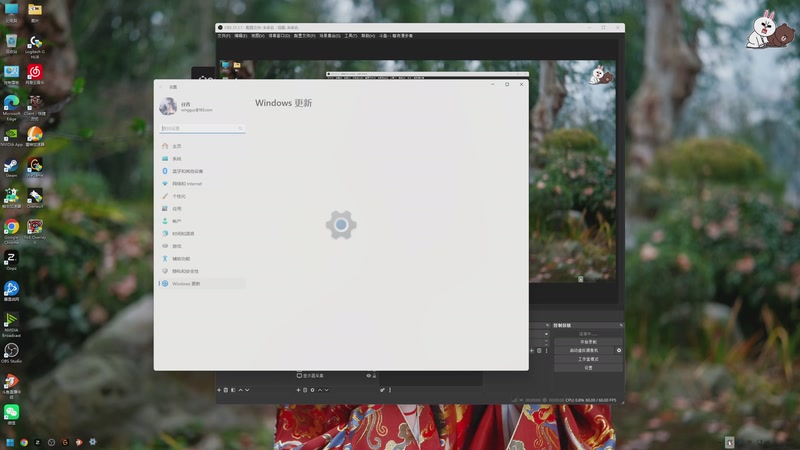Image resolution: width=800 pixels, height=450 pixels.
Task: Move source up with arrow in OBS
Action: pyautogui.click(x=320, y=390)
